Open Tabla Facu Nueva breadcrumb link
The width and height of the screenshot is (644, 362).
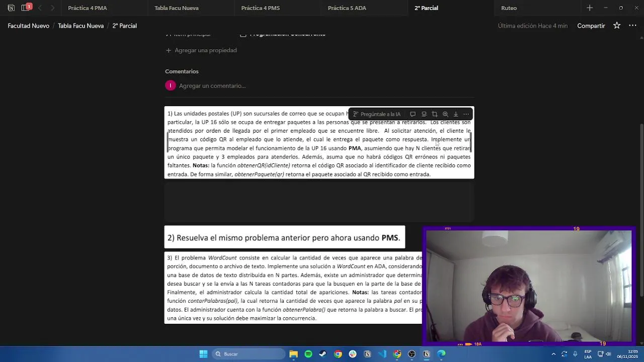[x=80, y=26]
